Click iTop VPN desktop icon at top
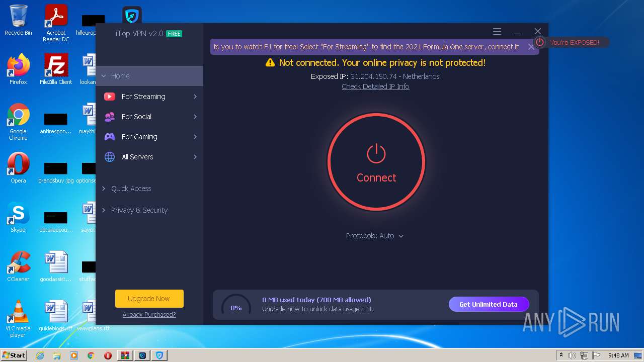Viewport: 644px width, 362px height. (x=132, y=15)
